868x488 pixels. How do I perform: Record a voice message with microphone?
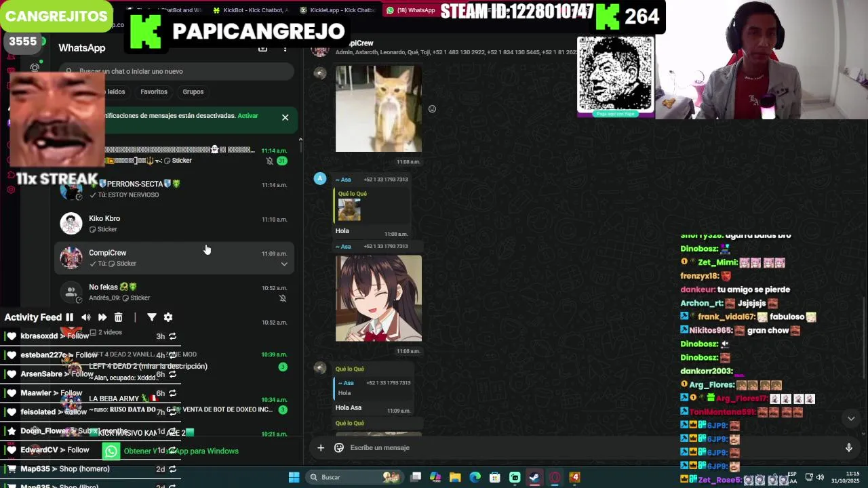tap(848, 447)
